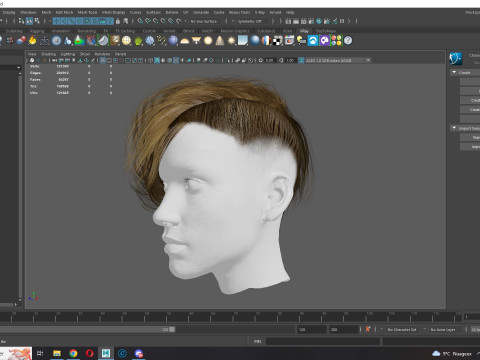Image resolution: width=480 pixels, height=360 pixels.
Task: Click the question mark help shelf icon
Action: point(348,41)
